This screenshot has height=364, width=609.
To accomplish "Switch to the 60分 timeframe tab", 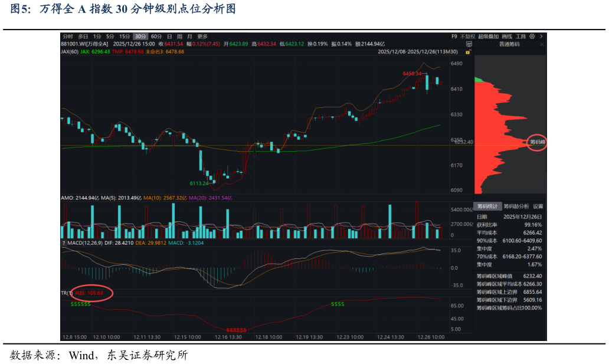I will coord(156,36).
